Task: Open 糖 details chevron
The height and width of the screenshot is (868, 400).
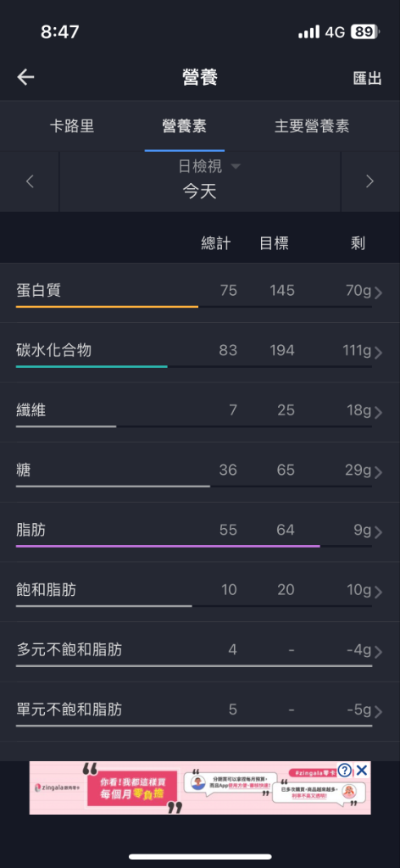Action: pos(379,472)
